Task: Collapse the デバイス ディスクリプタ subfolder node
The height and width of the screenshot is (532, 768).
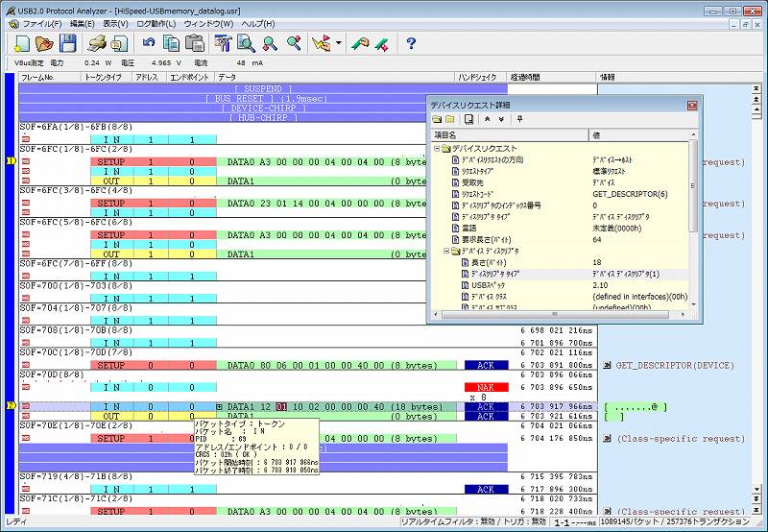Action: click(x=446, y=251)
